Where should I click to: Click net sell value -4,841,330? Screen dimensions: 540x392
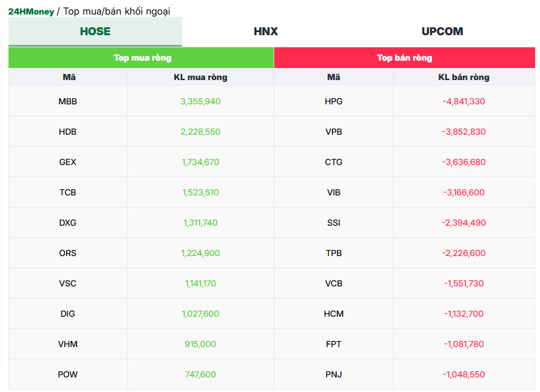[464, 101]
